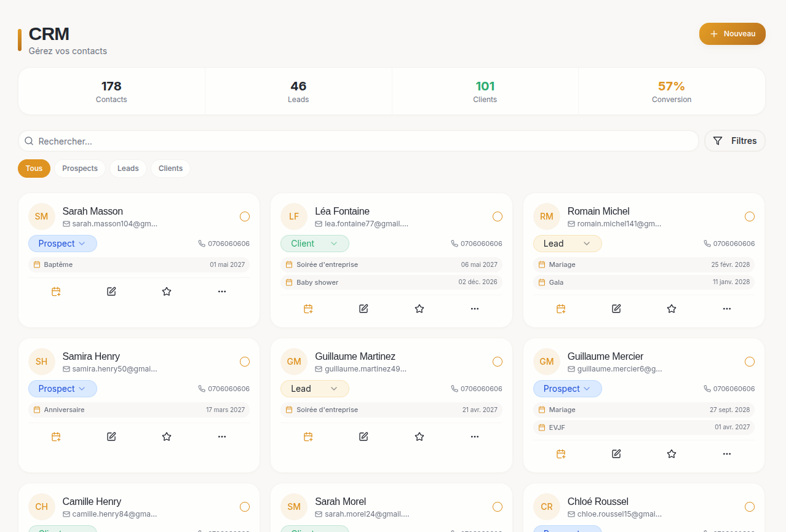Viewport: 786px width, 532px height.
Task: Star Romain Michel as a favorite
Action: pyautogui.click(x=672, y=309)
